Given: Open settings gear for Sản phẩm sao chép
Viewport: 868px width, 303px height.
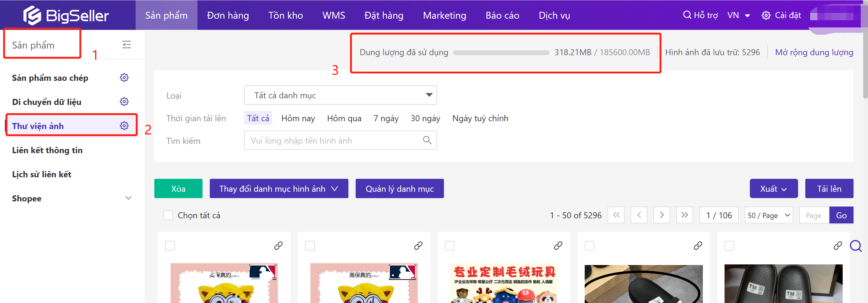Looking at the screenshot, I should tap(124, 77).
